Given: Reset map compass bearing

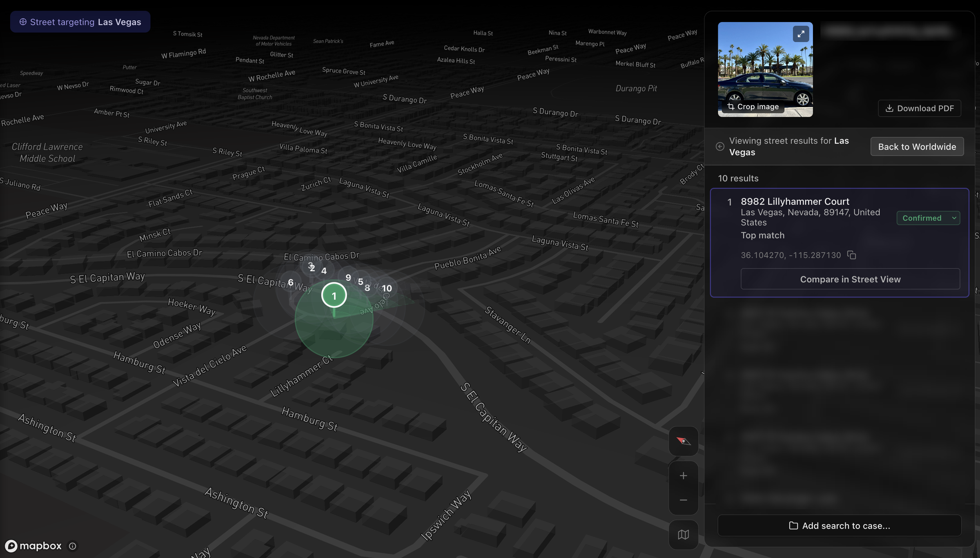Looking at the screenshot, I should pyautogui.click(x=683, y=441).
